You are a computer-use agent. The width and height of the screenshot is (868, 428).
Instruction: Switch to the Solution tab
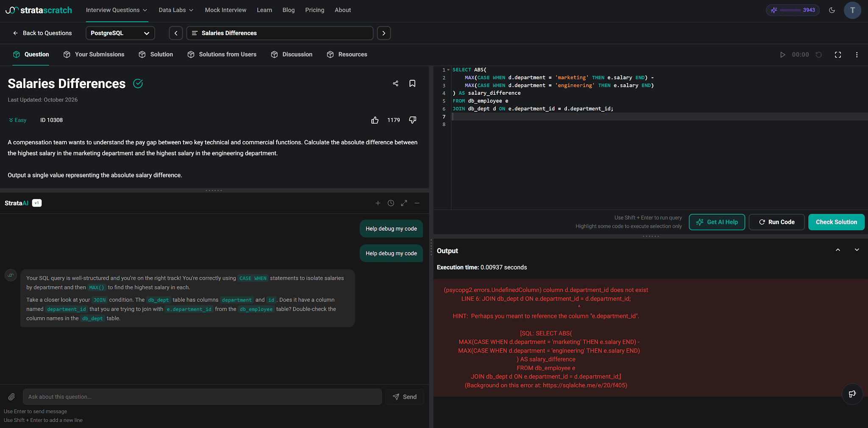(156, 55)
